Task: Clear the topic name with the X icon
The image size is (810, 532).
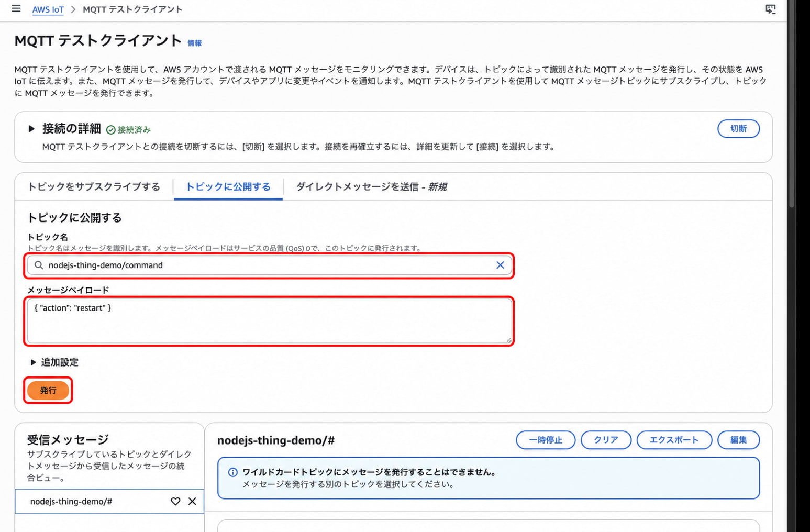Action: (500, 265)
